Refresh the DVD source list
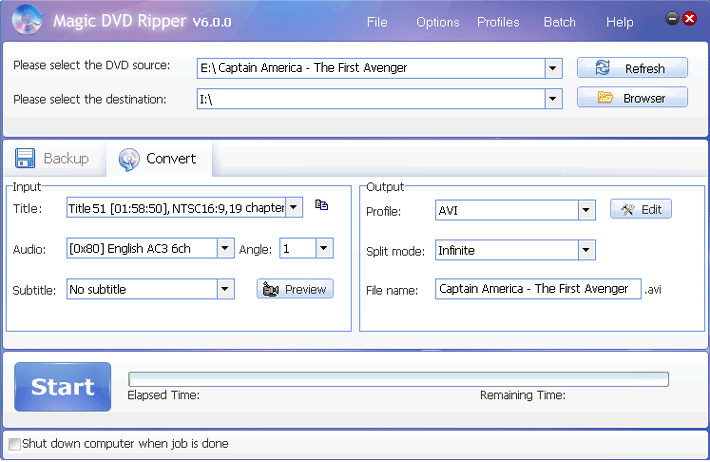710x462 pixels. pyautogui.click(x=632, y=68)
